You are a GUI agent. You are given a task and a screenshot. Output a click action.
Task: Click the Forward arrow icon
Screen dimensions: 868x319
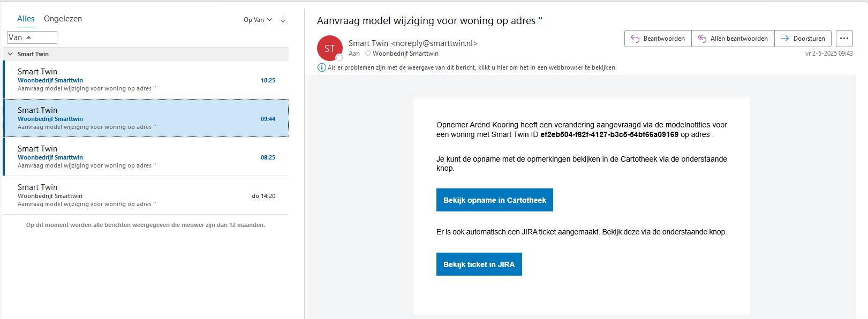pos(784,39)
